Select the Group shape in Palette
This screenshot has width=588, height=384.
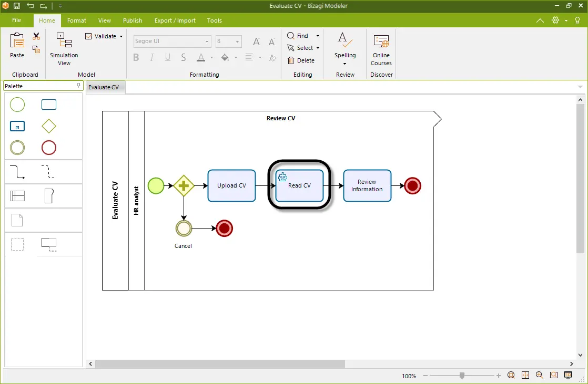(17, 244)
